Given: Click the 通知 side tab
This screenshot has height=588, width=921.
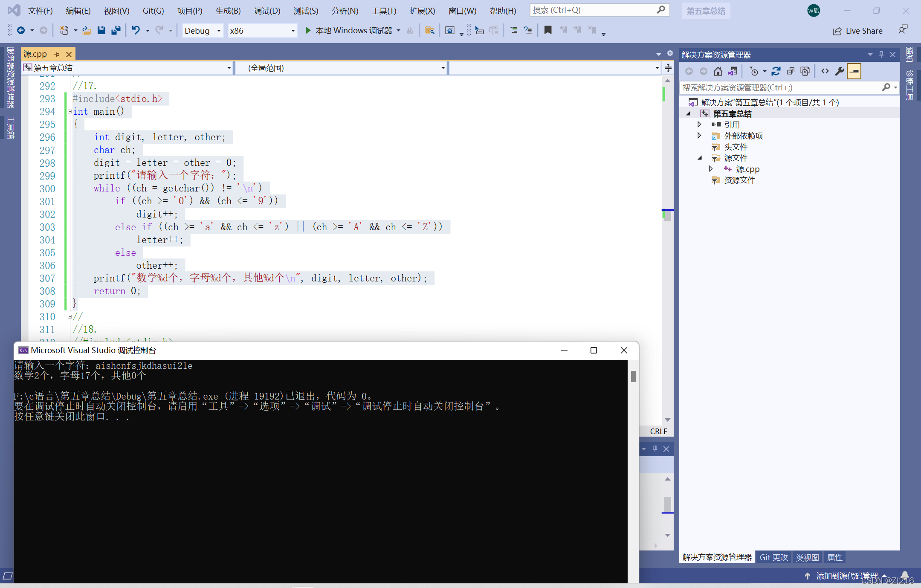Looking at the screenshot, I should [x=909, y=55].
